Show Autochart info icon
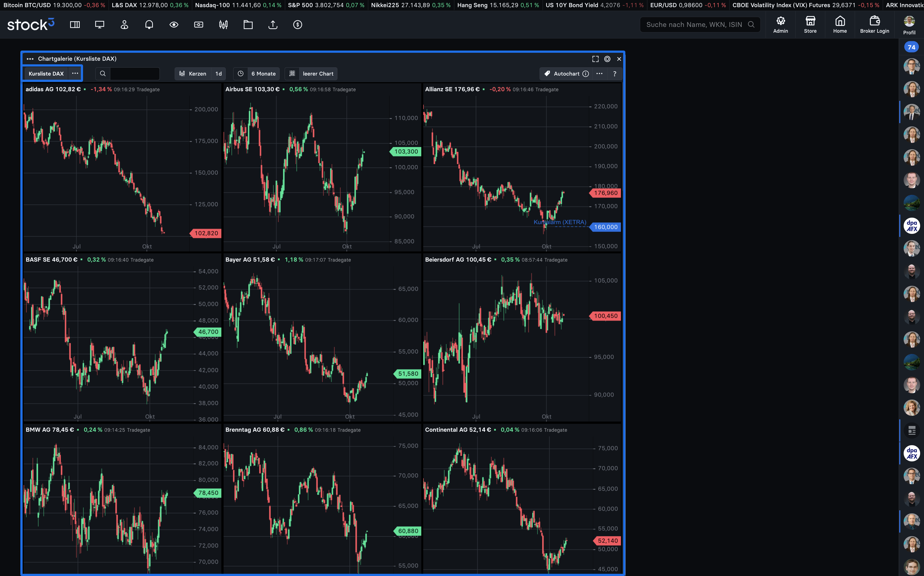 coord(585,74)
